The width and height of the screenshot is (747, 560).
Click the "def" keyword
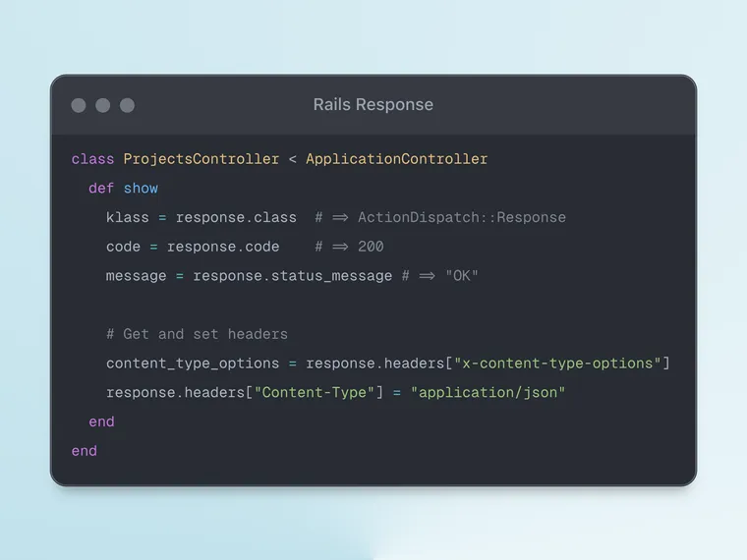101,188
